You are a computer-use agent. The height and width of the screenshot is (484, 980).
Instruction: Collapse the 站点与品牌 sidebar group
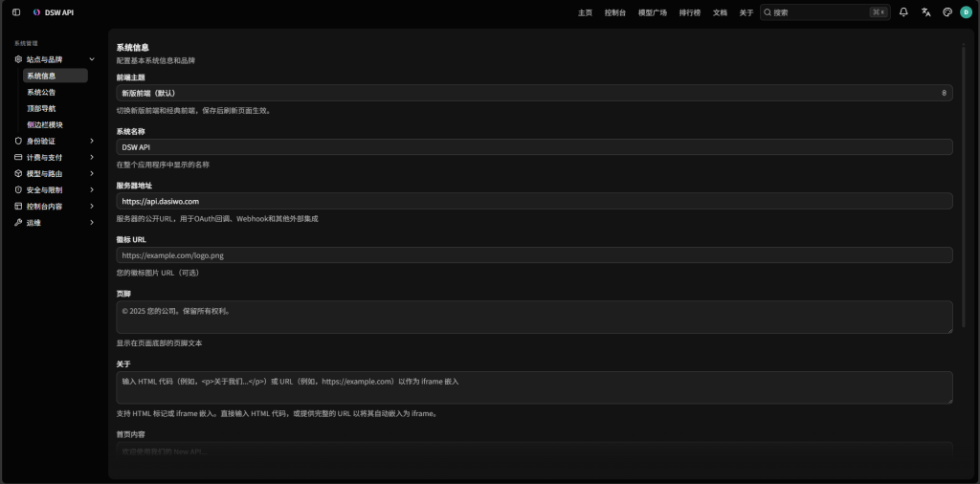(x=55, y=59)
